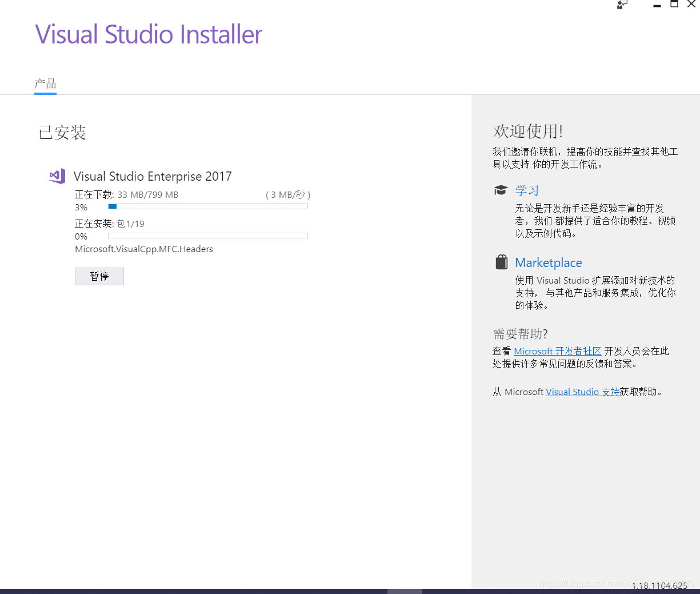
Task: Pause the installation with the 暂停 button
Action: coord(99,276)
